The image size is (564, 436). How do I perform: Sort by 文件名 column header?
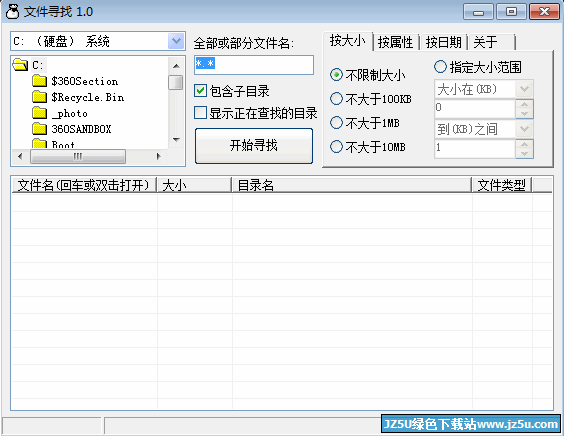tap(84, 185)
